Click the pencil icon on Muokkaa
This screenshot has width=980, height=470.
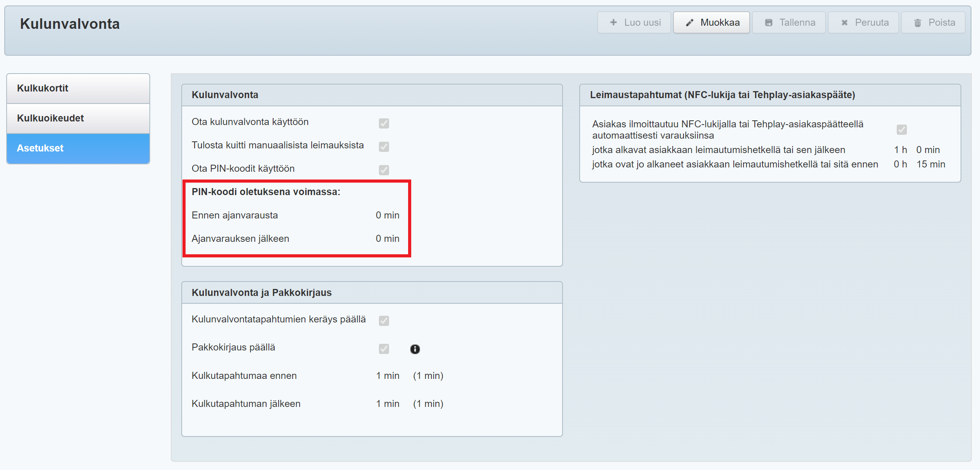[x=689, y=23]
